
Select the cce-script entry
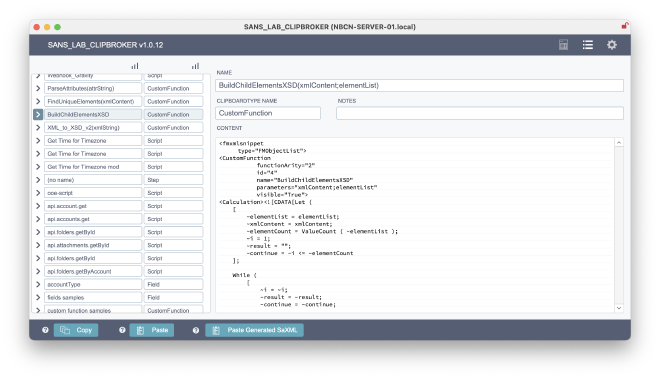(x=93, y=193)
